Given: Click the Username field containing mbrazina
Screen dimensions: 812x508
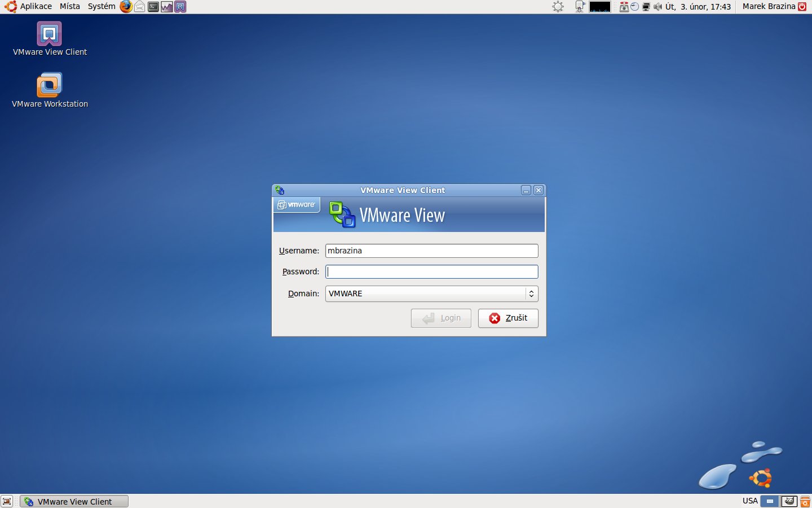Looking at the screenshot, I should pyautogui.click(x=432, y=251).
